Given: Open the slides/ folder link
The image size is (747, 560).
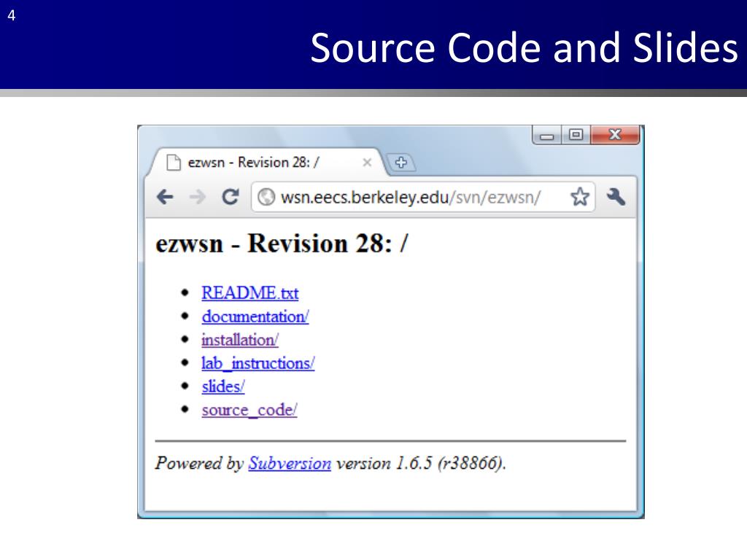Looking at the screenshot, I should pos(223,386).
